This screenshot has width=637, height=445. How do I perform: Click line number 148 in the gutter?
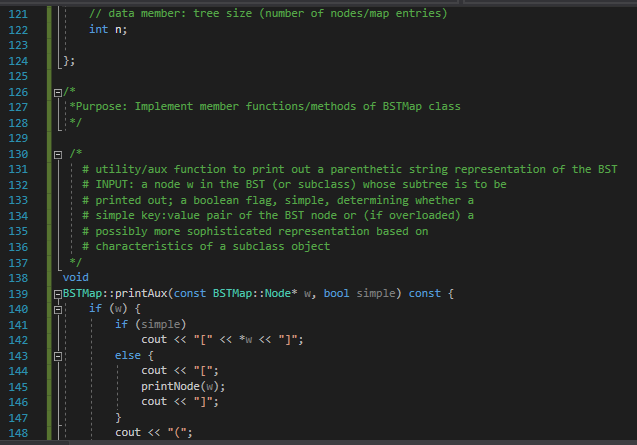click(x=18, y=433)
